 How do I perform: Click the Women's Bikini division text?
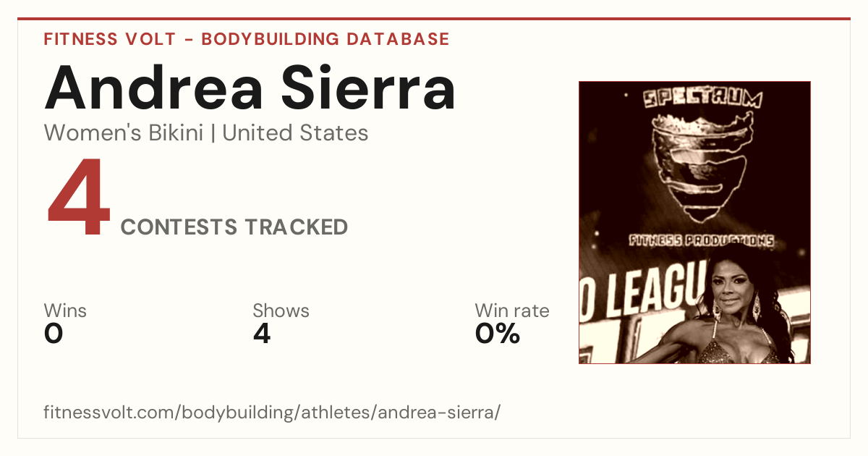tap(124, 133)
